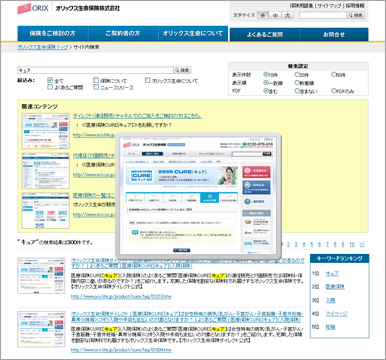Select the 新着順 sort order radio button

[297, 82]
